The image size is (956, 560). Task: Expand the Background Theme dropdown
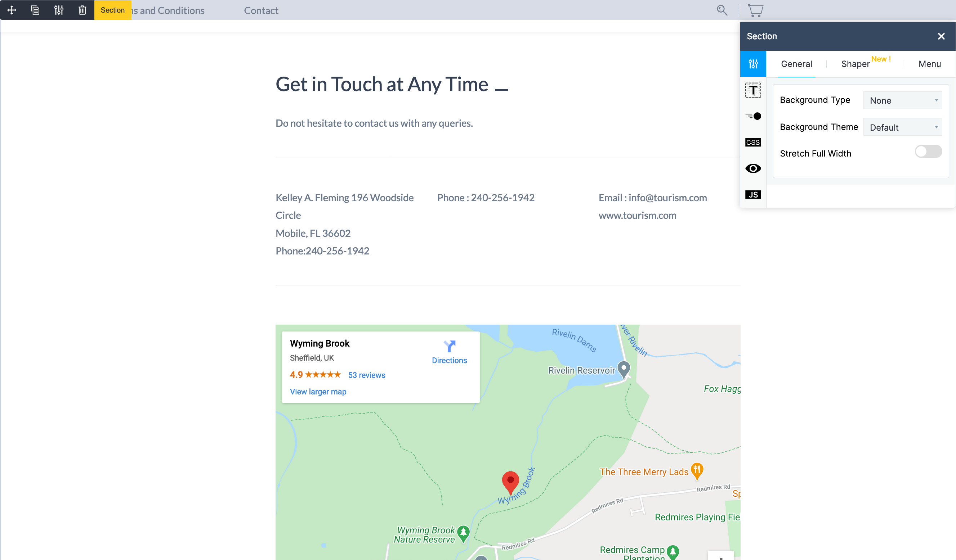click(x=903, y=127)
